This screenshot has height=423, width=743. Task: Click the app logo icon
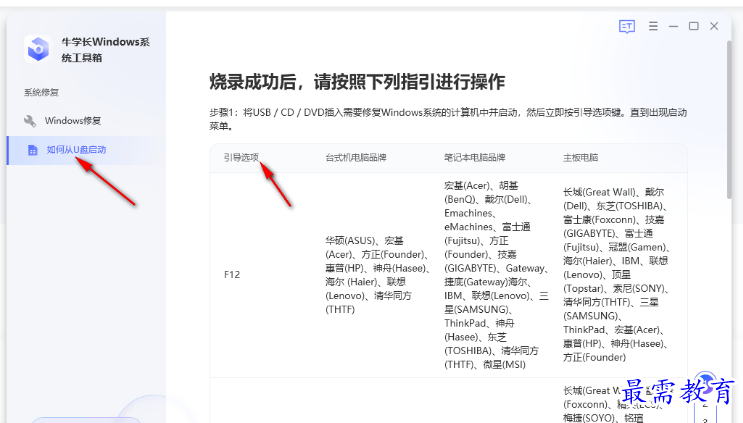coord(38,48)
